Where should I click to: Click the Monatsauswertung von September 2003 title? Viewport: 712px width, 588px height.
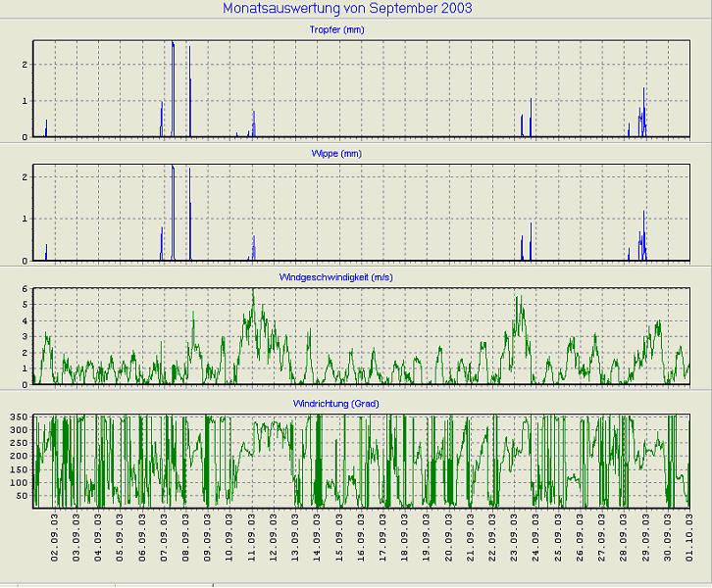coord(347,9)
